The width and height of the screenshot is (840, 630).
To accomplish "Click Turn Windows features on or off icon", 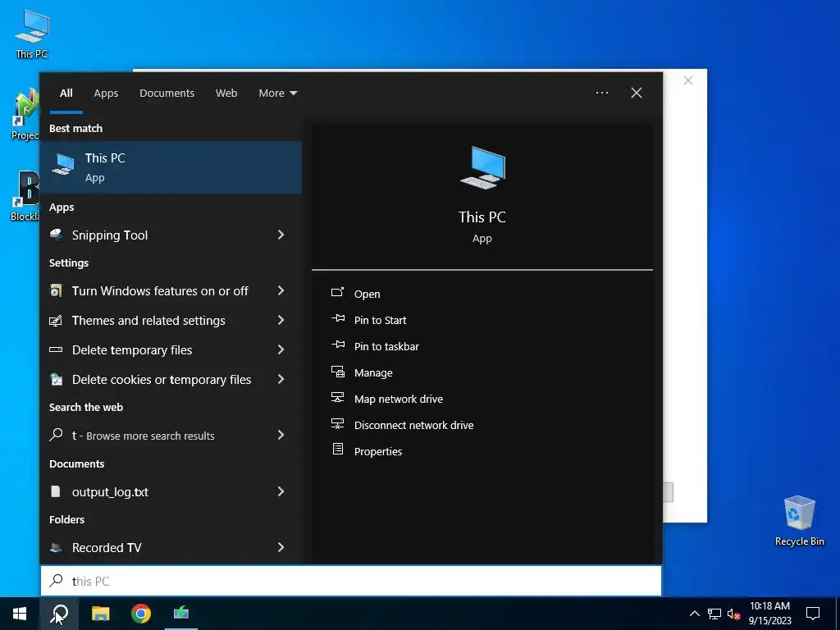I will pos(56,291).
